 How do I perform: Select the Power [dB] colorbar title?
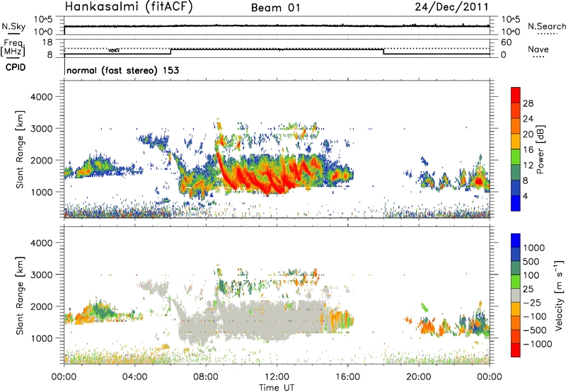click(540, 149)
